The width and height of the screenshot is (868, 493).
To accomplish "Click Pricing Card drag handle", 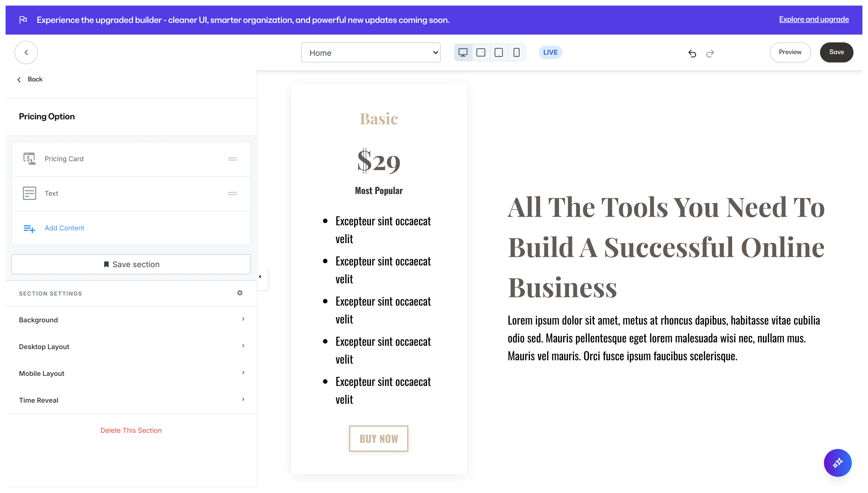I will [x=232, y=159].
